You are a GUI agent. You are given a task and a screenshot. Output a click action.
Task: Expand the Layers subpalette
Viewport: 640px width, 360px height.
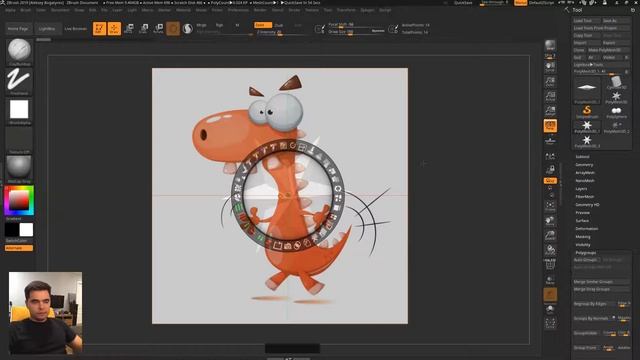(x=581, y=189)
